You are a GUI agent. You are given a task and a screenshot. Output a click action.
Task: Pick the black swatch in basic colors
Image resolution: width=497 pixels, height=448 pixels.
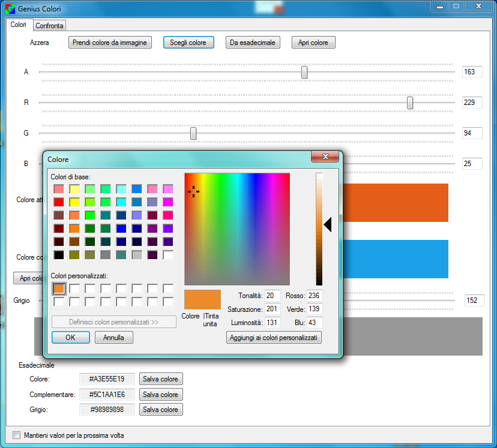click(x=59, y=255)
